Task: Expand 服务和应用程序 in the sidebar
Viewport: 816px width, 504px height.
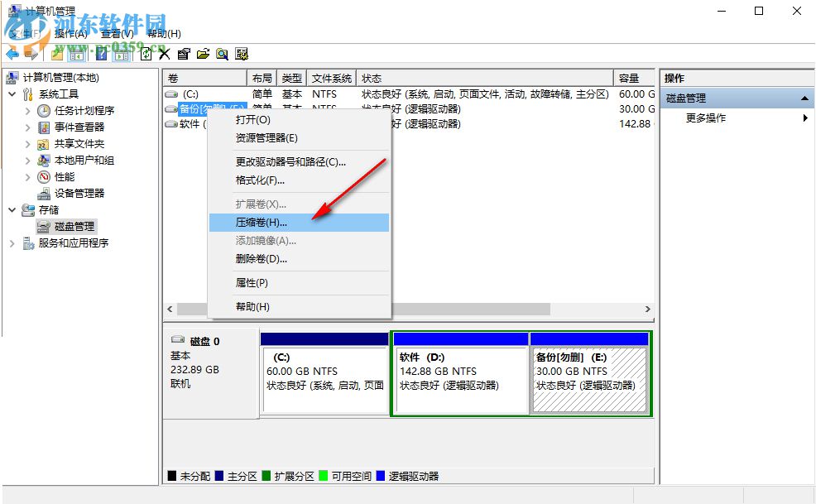Action: click(x=12, y=243)
